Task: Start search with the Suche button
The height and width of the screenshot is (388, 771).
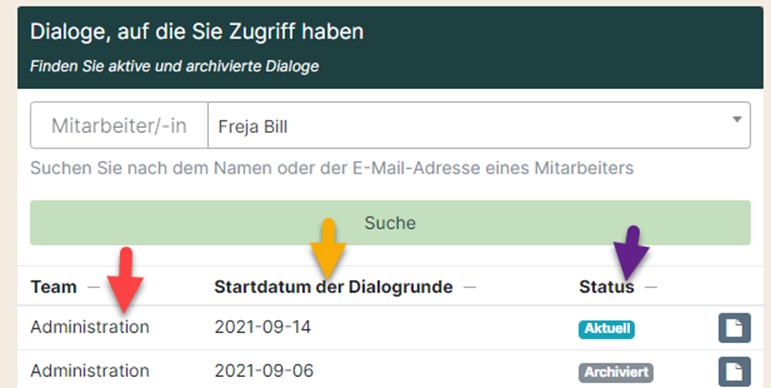Action: (390, 223)
